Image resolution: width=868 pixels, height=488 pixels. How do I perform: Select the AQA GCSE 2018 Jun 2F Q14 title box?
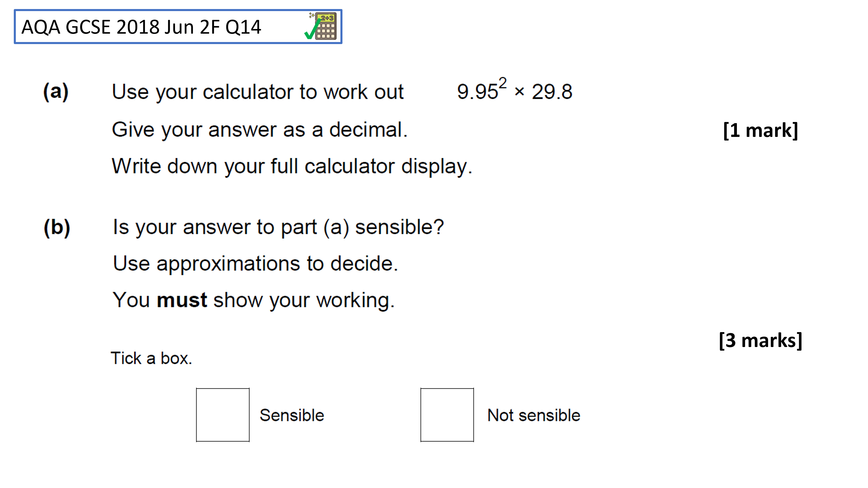click(178, 27)
